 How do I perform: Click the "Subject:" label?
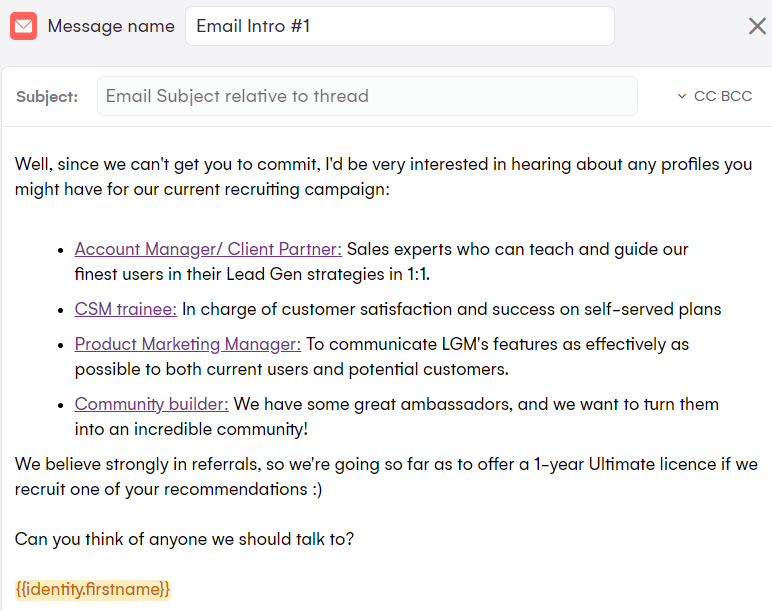[47, 96]
